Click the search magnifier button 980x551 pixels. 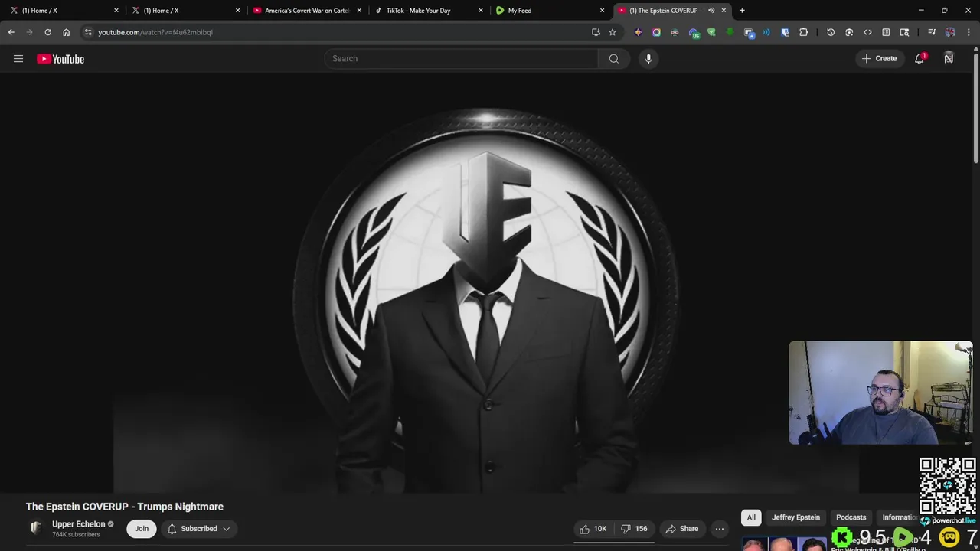(613, 59)
